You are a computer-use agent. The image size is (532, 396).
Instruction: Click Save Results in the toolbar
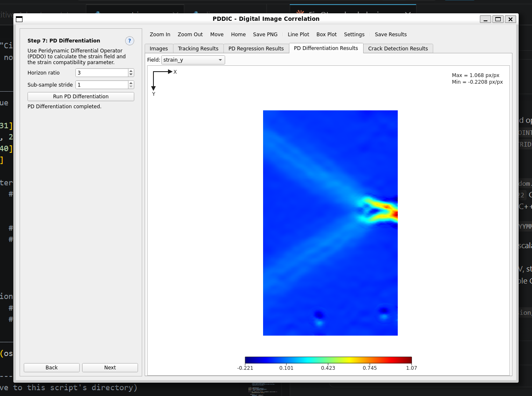(x=391, y=35)
